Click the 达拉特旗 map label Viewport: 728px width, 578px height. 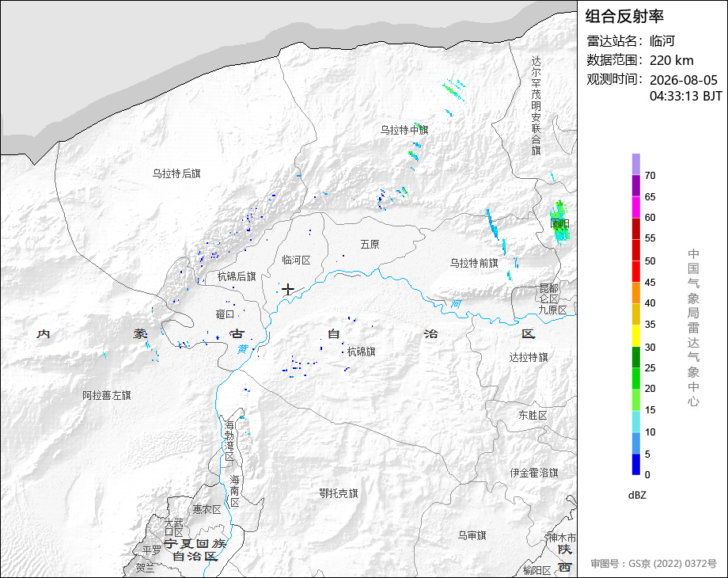(529, 357)
